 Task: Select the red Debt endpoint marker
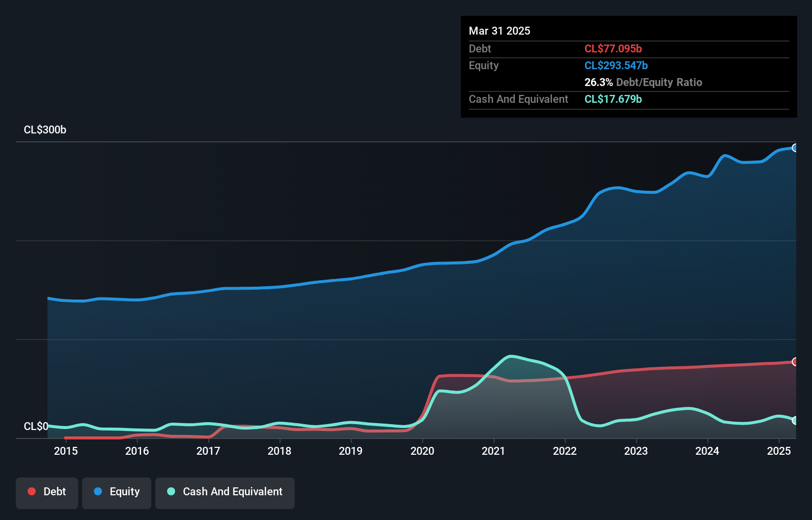coord(795,362)
